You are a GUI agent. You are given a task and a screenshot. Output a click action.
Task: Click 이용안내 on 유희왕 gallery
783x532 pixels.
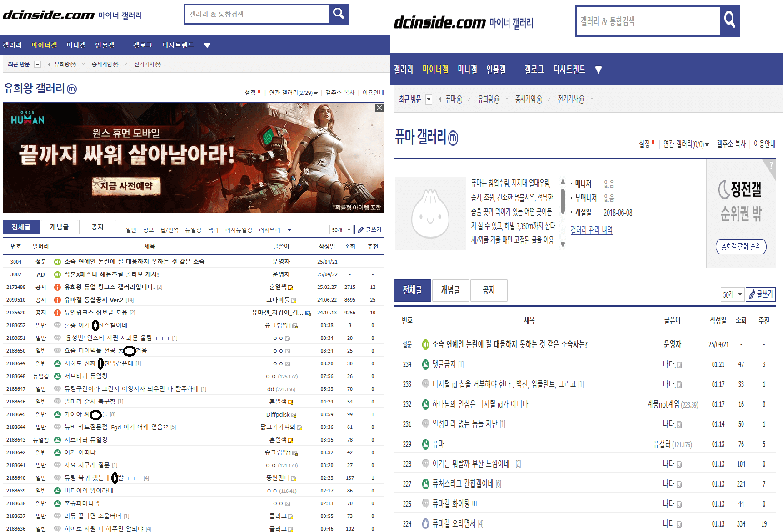[x=373, y=93]
